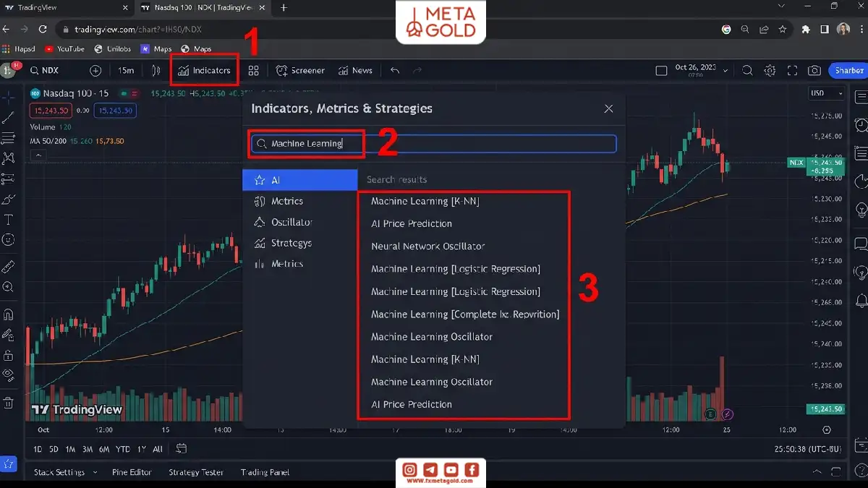Viewport: 868px width, 488px height.
Task: Reload the page in the browser
Action: [x=43, y=30]
